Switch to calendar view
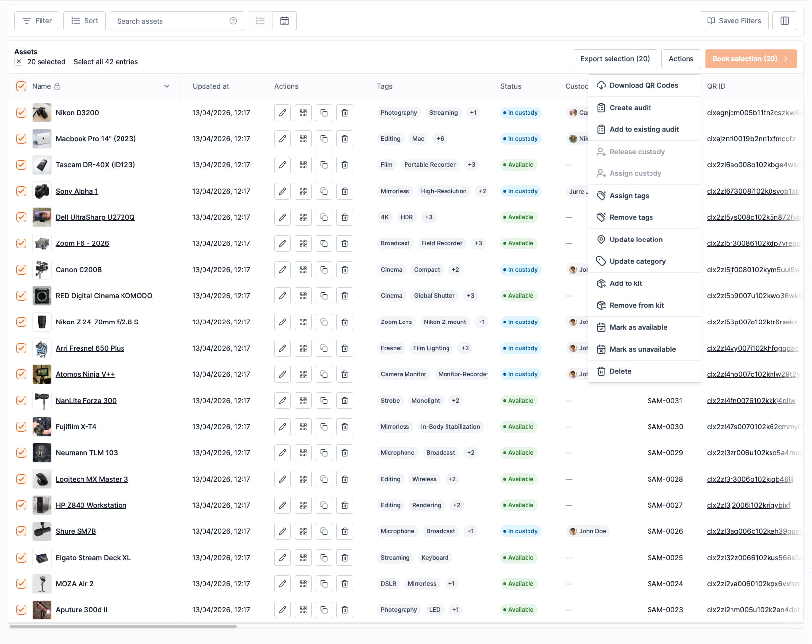 click(284, 21)
